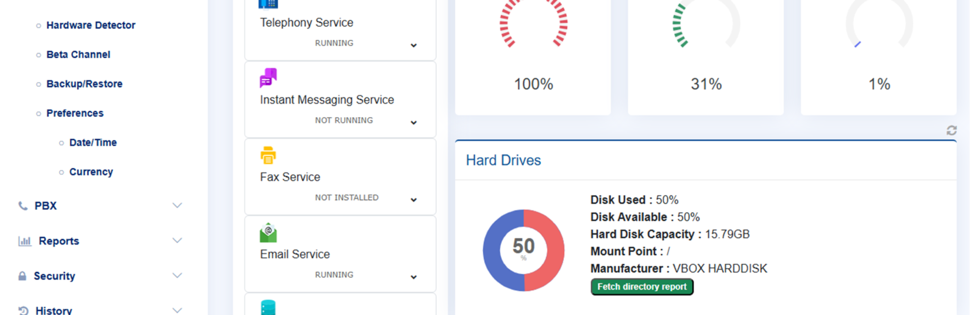Open Hardware Detector in the sidebar
The image size is (980, 315).
91,25
